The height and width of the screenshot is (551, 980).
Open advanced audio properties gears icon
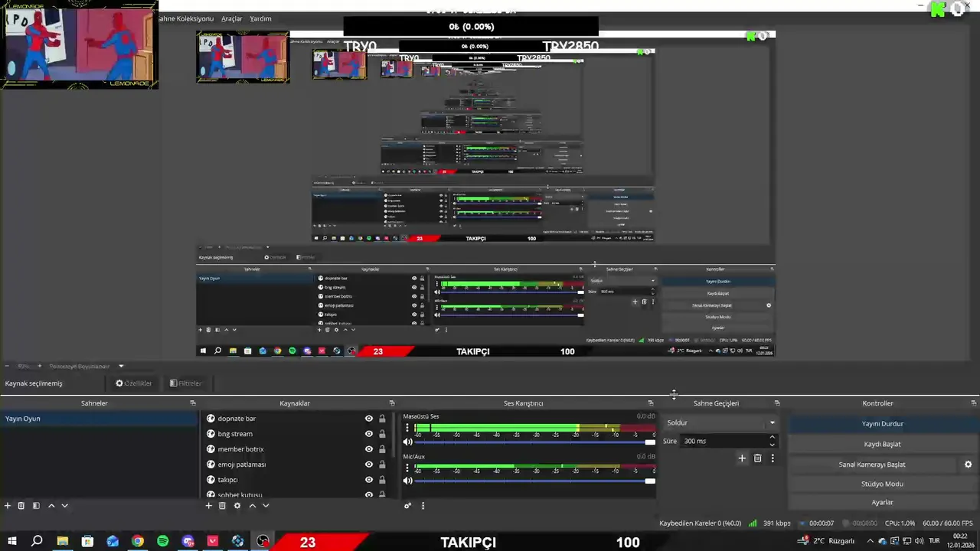tap(407, 506)
